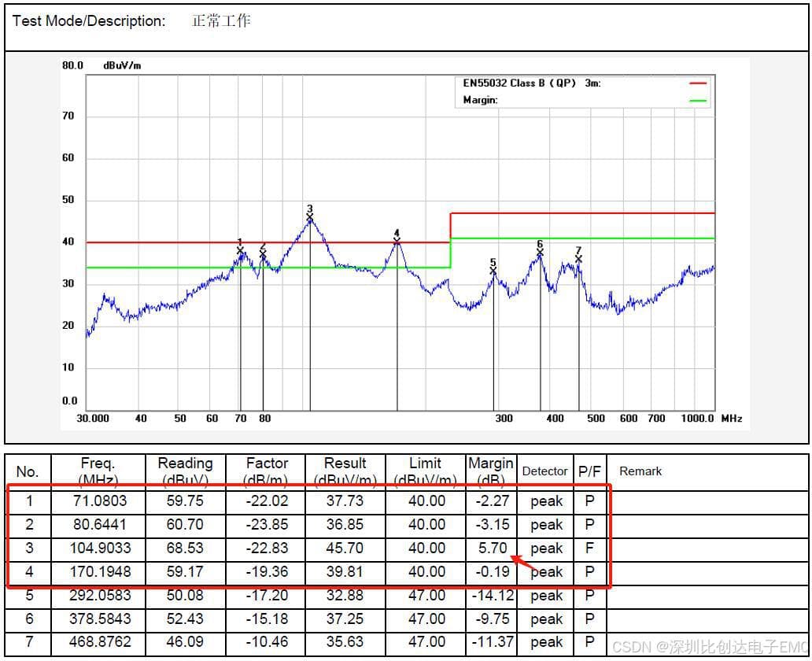Image resolution: width=812 pixels, height=661 pixels.
Task: Click the EN55032 Class B (QP) 3m legend text
Action: tap(532, 83)
